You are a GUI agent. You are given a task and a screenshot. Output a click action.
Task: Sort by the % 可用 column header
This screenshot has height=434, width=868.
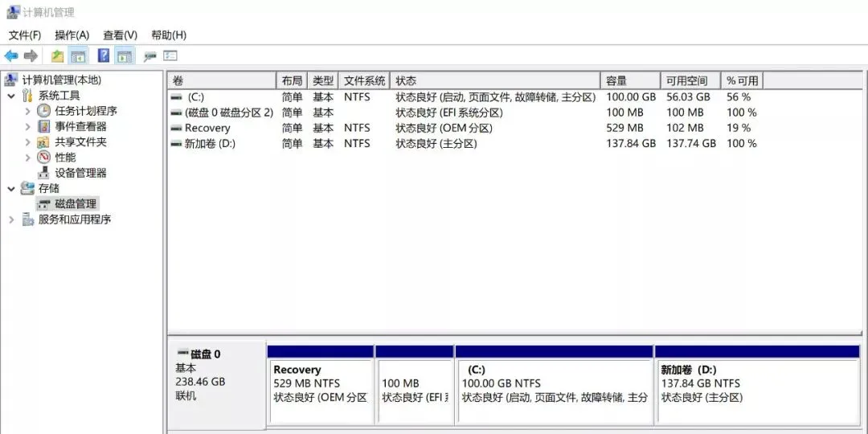click(x=743, y=81)
